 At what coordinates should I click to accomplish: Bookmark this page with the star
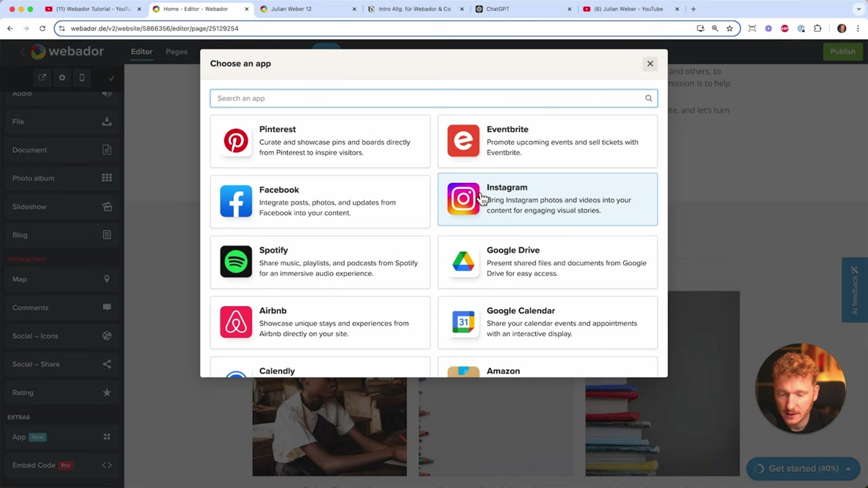[x=730, y=28]
